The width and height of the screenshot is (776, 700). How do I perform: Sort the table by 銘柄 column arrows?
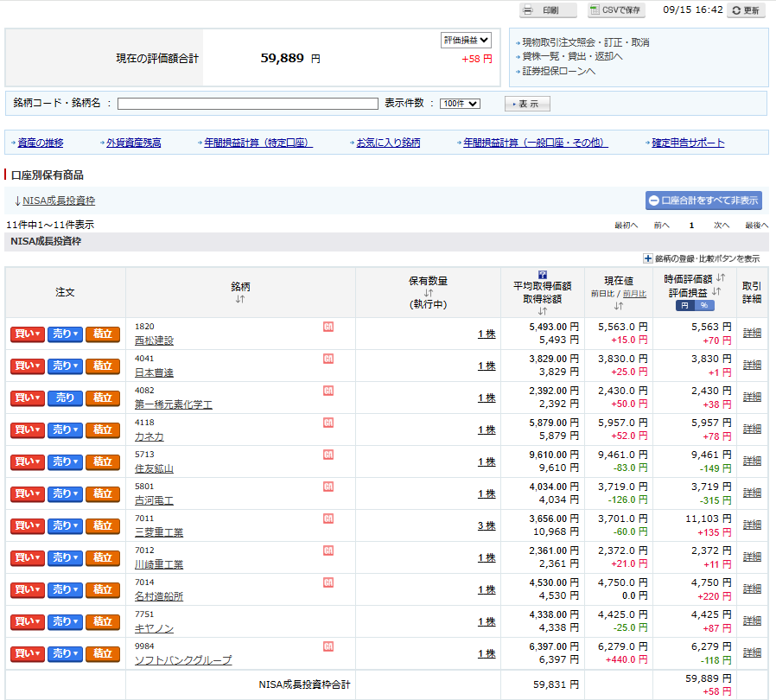(x=240, y=299)
